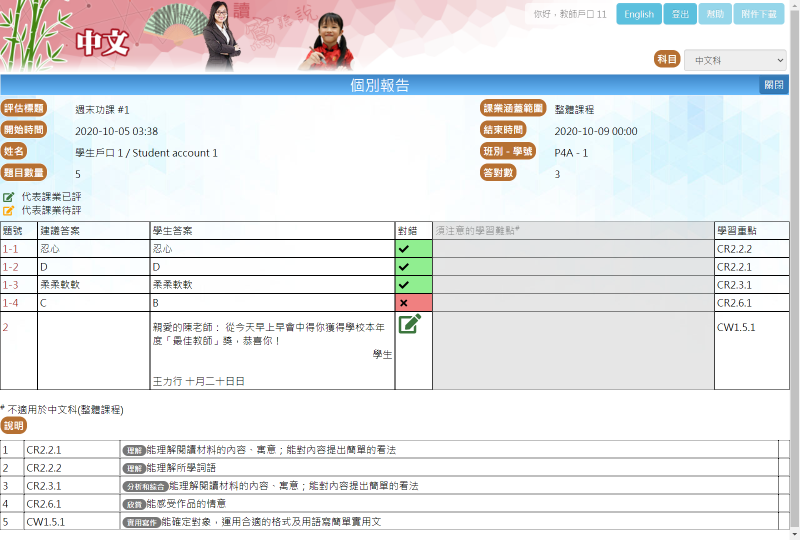Open the 科目 subject dropdown showing 中文科
This screenshot has width=800, height=540.
click(735, 60)
